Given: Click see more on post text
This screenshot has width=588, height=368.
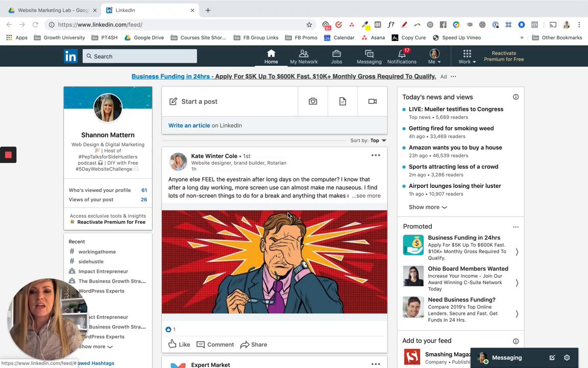Looking at the screenshot, I should tap(366, 196).
